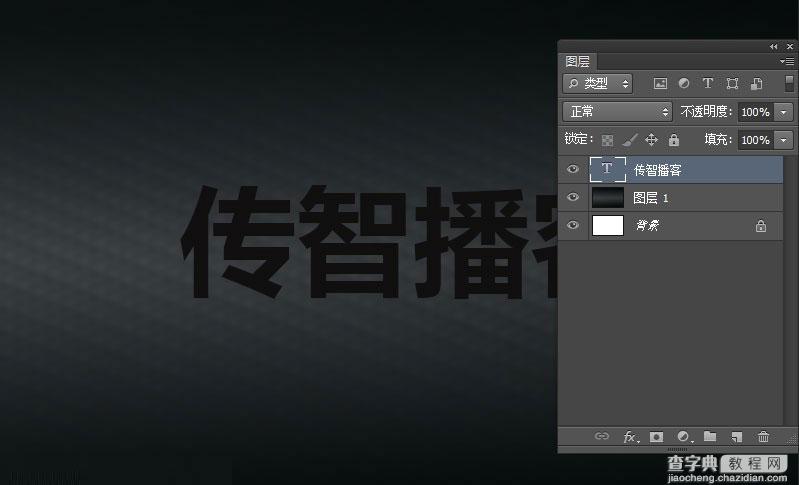
Task: Create new fill or adjustment layer
Action: 684,437
